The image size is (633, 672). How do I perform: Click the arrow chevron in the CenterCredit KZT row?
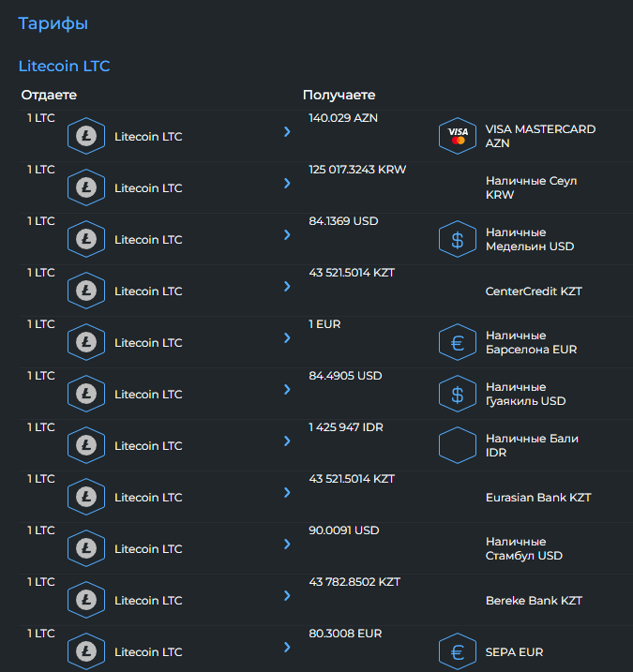click(287, 286)
